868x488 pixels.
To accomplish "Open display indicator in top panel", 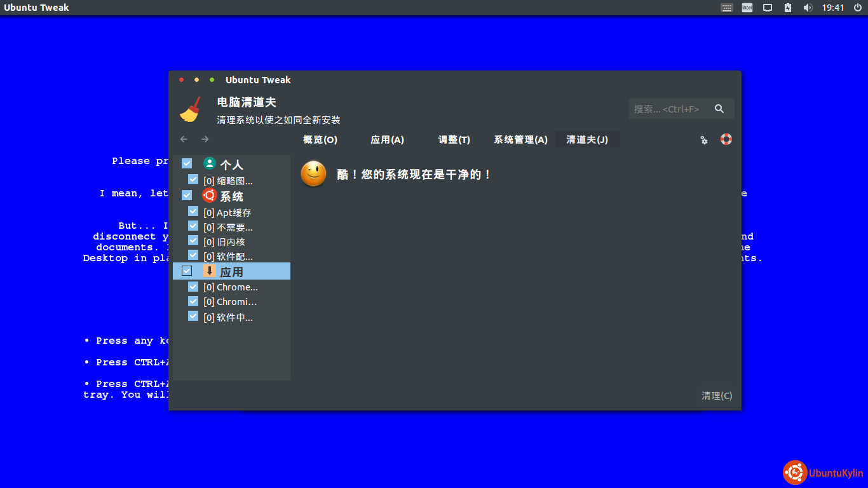I will click(768, 8).
